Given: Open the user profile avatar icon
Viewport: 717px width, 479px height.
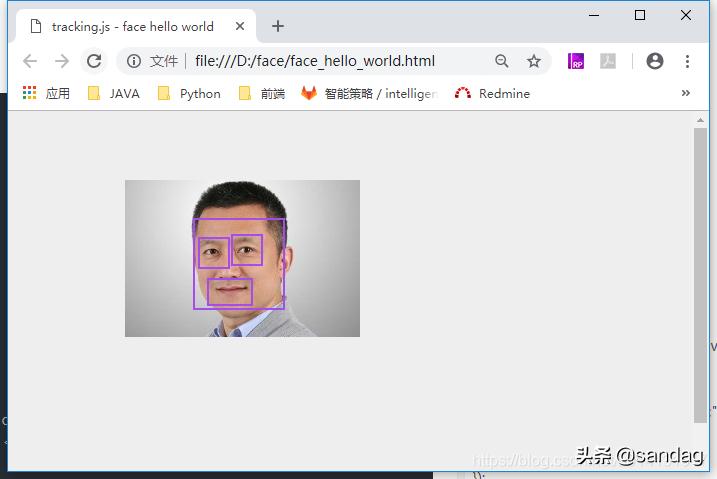Looking at the screenshot, I should pos(655,61).
